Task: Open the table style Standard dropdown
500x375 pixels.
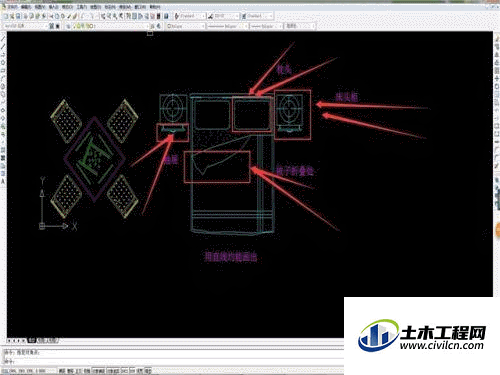Action: pos(259,16)
